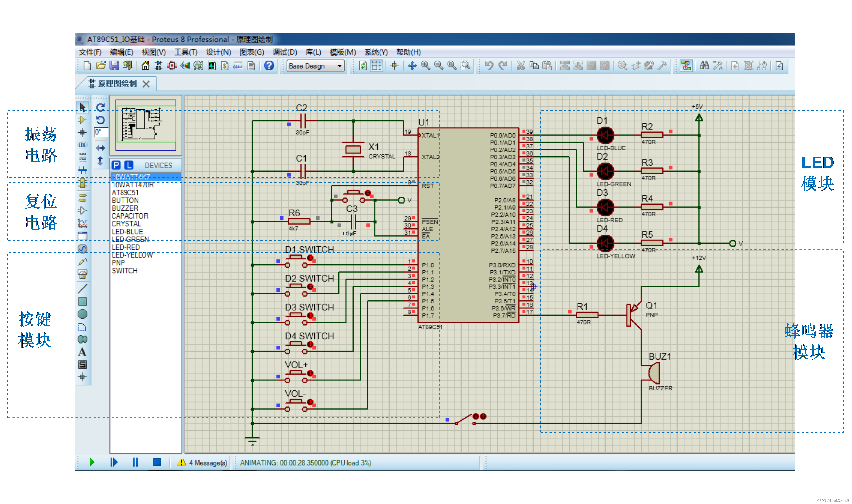The height and width of the screenshot is (504, 852).
Task: Open the PCB layout chip icon
Action: tap(172, 65)
